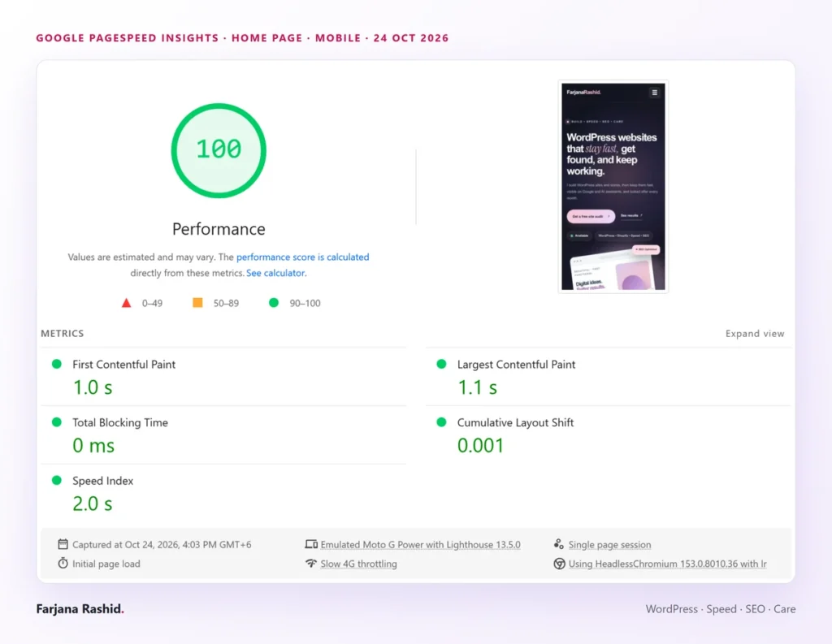This screenshot has height=644, width=832.
Task: Click the green dot beside Cumulative Layout Shift
Action: click(441, 422)
